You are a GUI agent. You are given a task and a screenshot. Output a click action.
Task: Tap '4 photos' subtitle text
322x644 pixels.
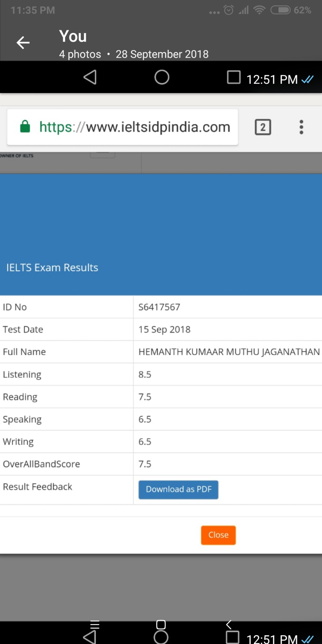pyautogui.click(x=80, y=54)
